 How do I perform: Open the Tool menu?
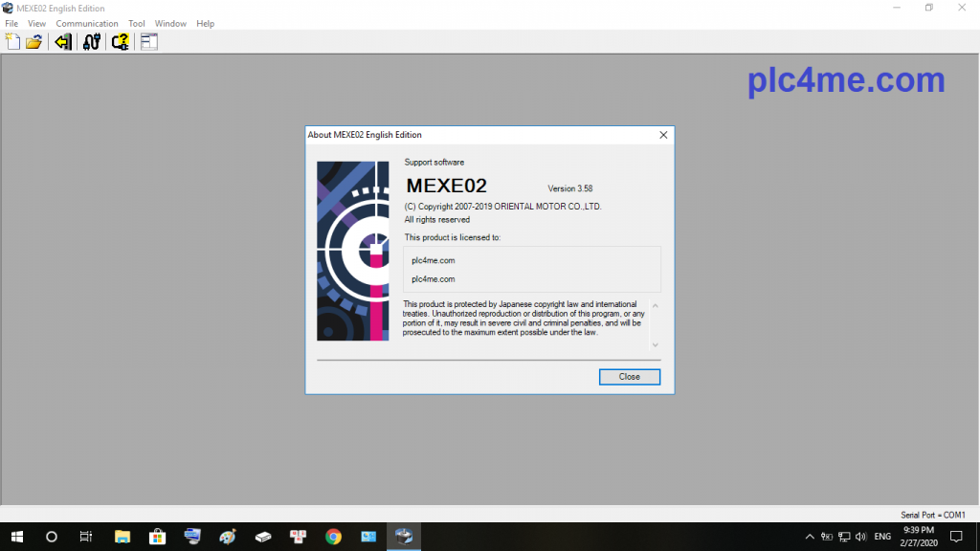[137, 23]
